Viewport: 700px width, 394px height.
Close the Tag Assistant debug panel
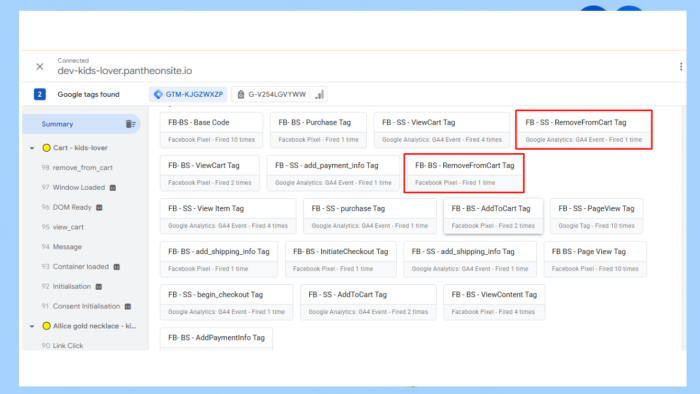[40, 66]
